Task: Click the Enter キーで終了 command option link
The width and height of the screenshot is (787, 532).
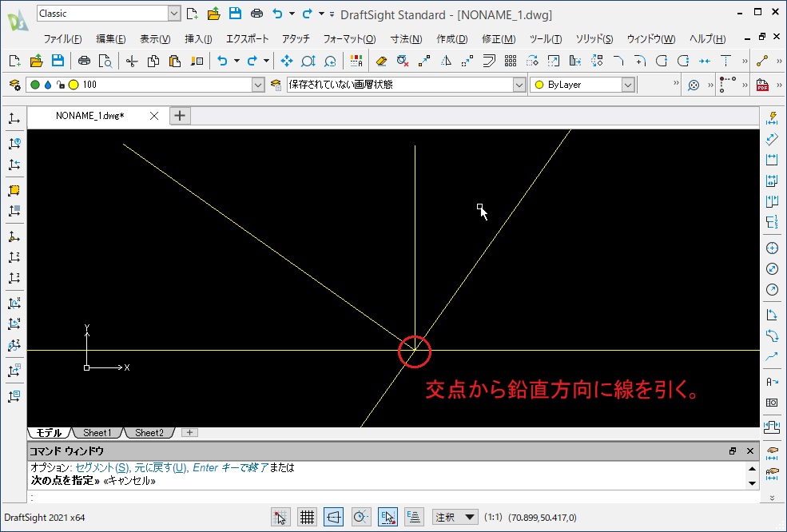Action: tap(230, 468)
